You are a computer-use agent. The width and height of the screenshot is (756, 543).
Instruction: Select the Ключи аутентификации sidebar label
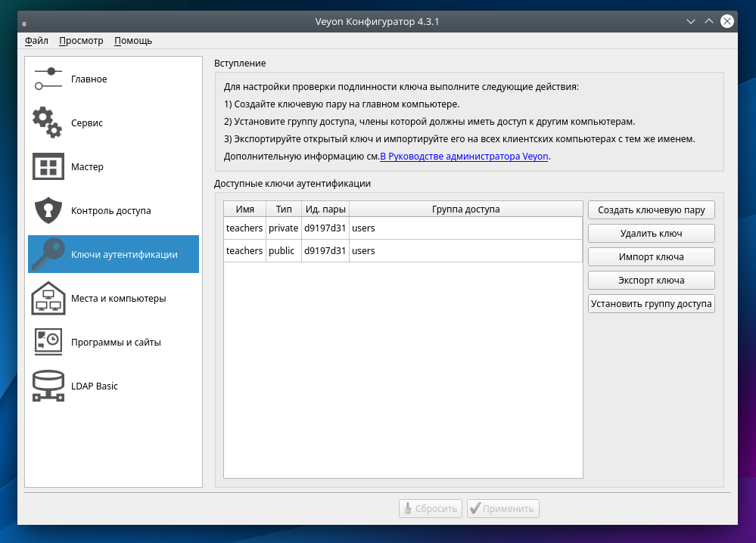pyautogui.click(x=124, y=254)
